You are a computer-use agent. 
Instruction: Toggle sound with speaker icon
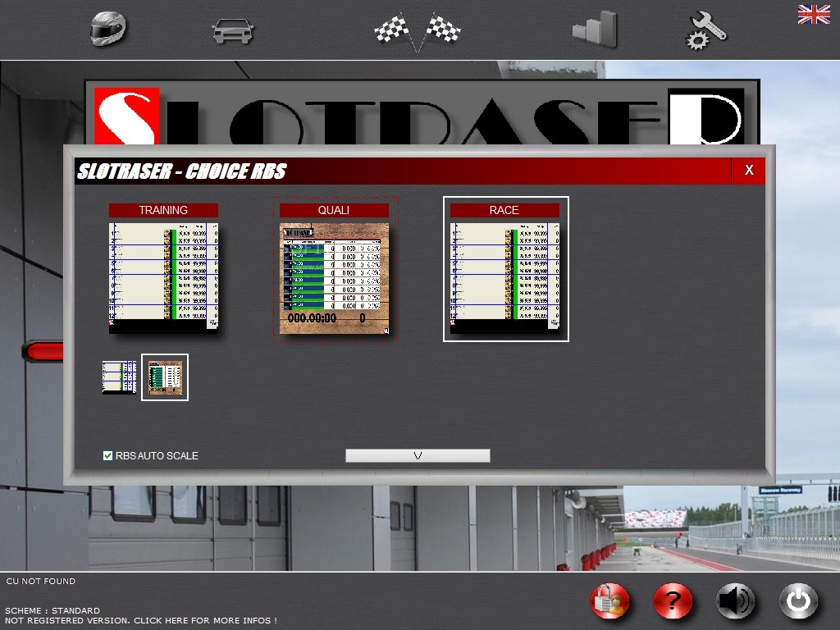[x=736, y=600]
